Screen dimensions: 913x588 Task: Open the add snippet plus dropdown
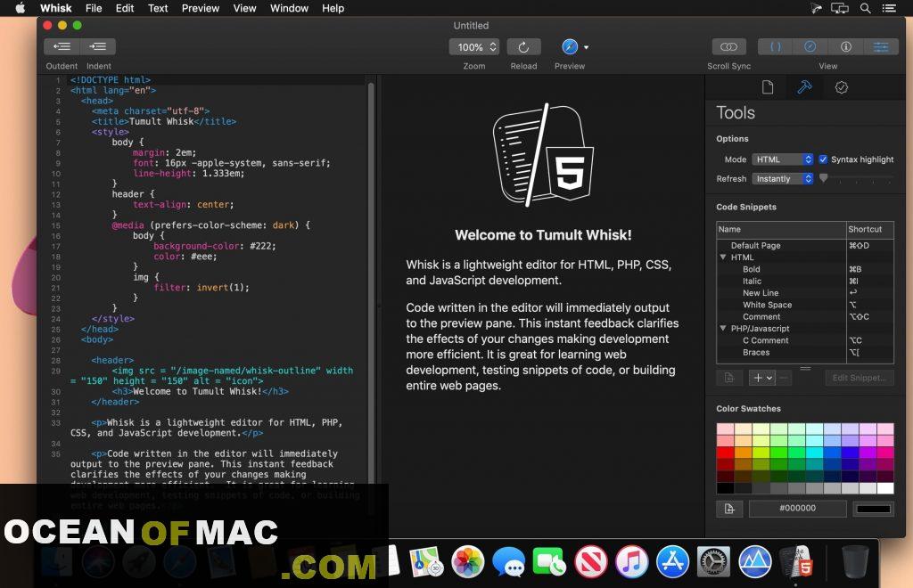[762, 378]
